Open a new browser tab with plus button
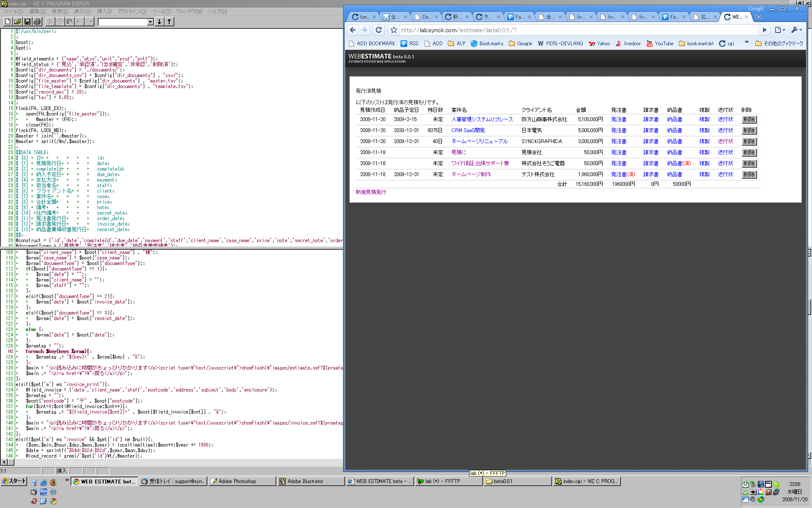The width and height of the screenshot is (812, 508). coord(759,17)
